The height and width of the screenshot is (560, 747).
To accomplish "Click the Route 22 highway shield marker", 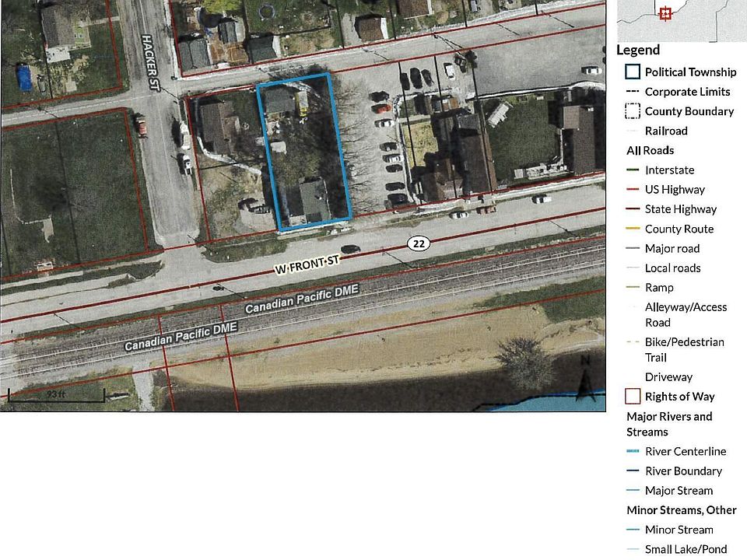I will (x=419, y=244).
